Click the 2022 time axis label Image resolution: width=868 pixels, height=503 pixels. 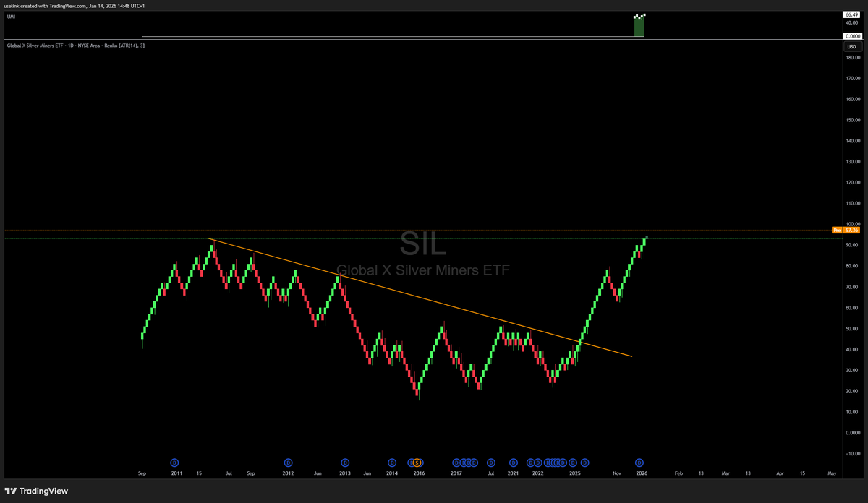pos(537,473)
